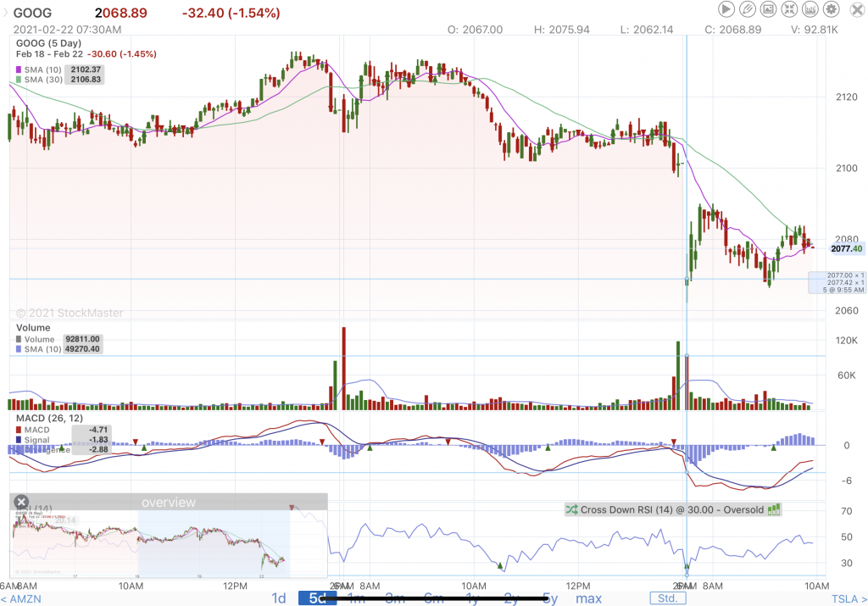This screenshot has height=606, width=868.
Task: Open the pen drawing tool
Action: [x=747, y=9]
